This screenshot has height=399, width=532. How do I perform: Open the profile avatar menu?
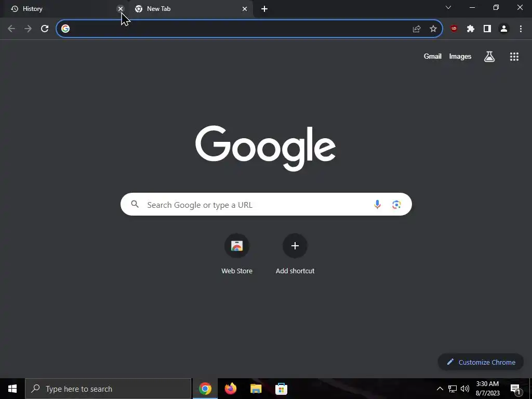coord(504,29)
